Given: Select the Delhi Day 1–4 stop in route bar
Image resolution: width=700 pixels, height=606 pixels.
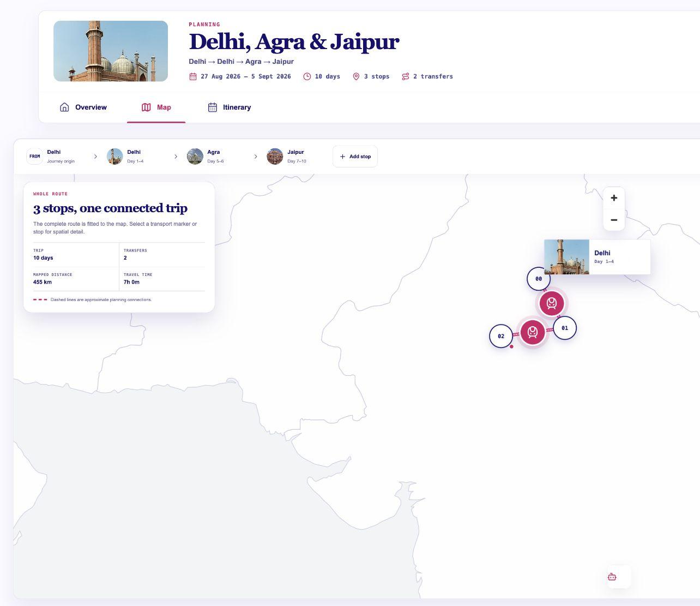Looking at the screenshot, I should (125, 157).
